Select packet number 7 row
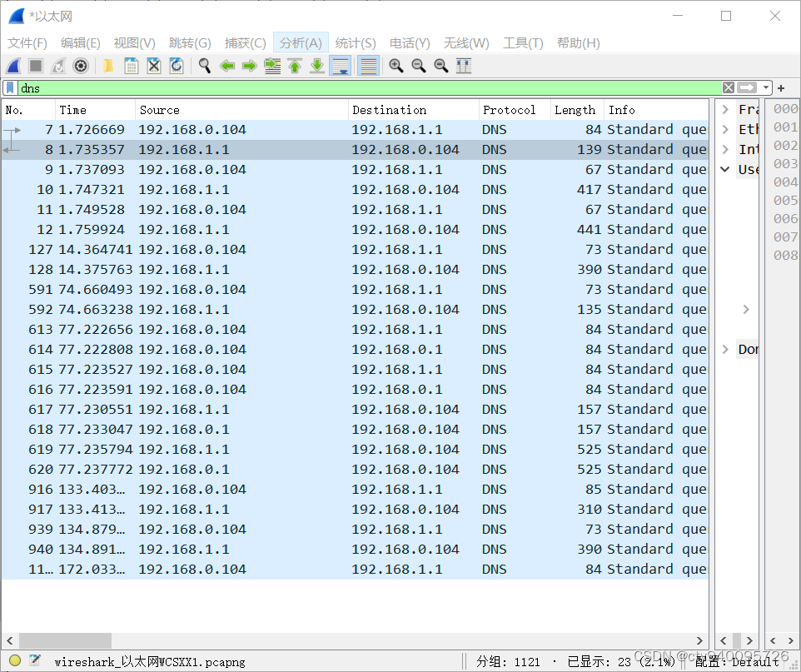This screenshot has height=672, width=801. pos(355,130)
